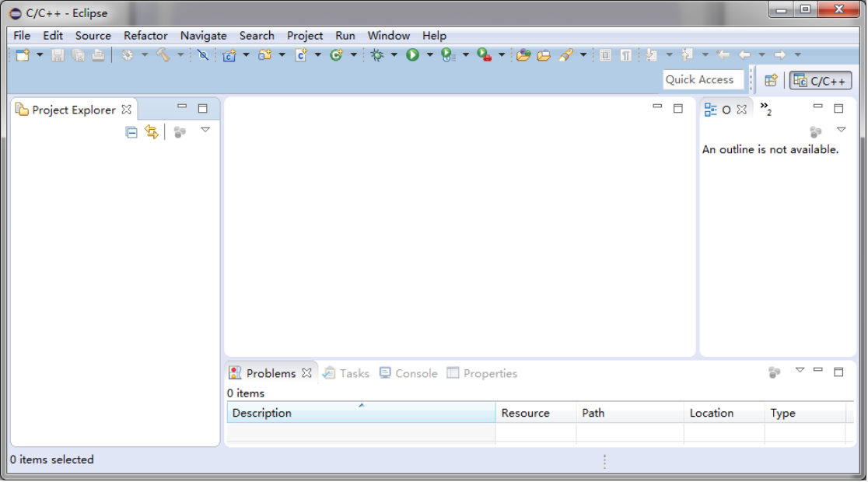868x482 pixels.
Task: Click the New Source Folder icon
Action: point(265,55)
